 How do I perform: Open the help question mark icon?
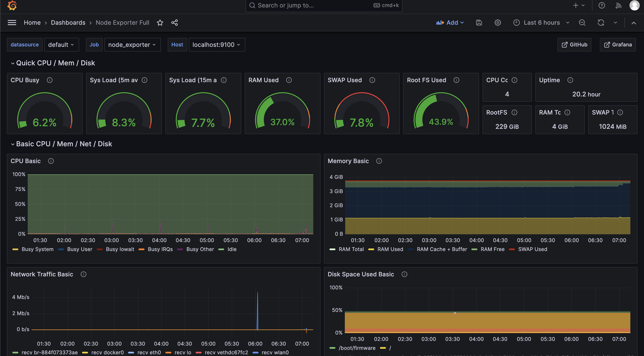pyautogui.click(x=602, y=5)
